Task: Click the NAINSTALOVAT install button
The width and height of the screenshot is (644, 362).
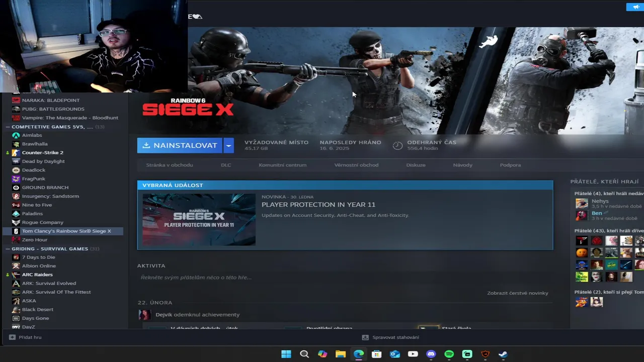Action: click(x=180, y=145)
